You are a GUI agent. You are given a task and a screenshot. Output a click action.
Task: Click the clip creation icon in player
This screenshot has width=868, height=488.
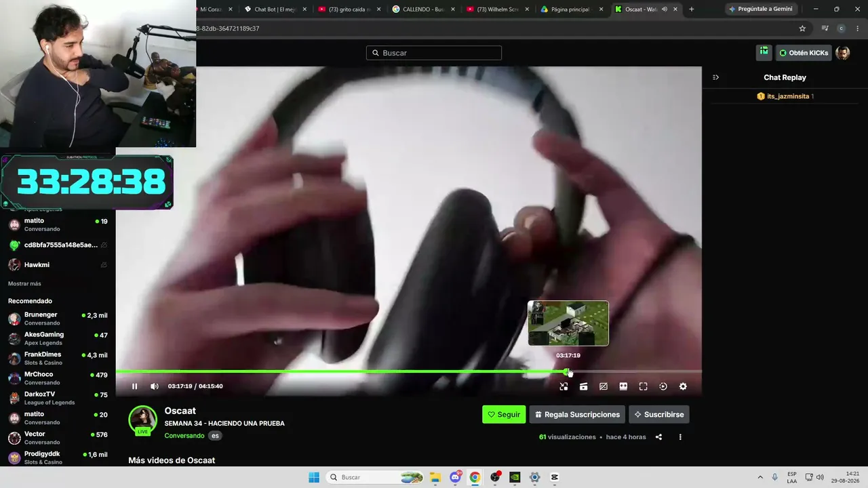point(583,386)
